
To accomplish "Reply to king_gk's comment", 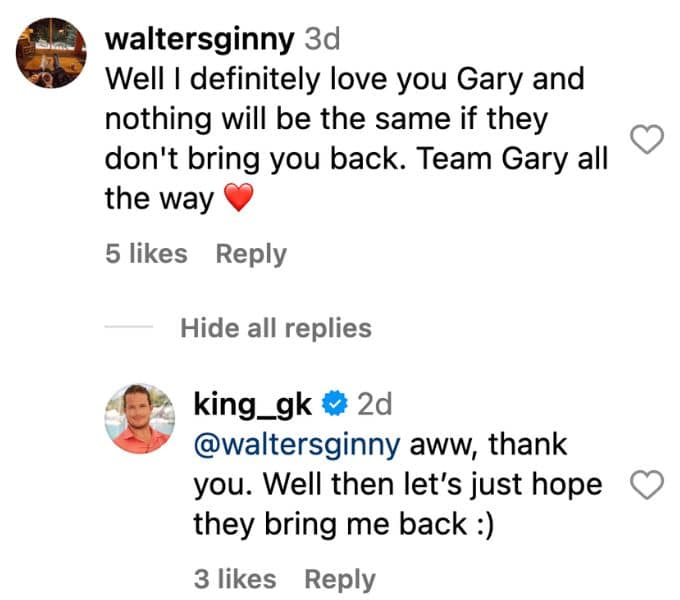I will [340, 580].
